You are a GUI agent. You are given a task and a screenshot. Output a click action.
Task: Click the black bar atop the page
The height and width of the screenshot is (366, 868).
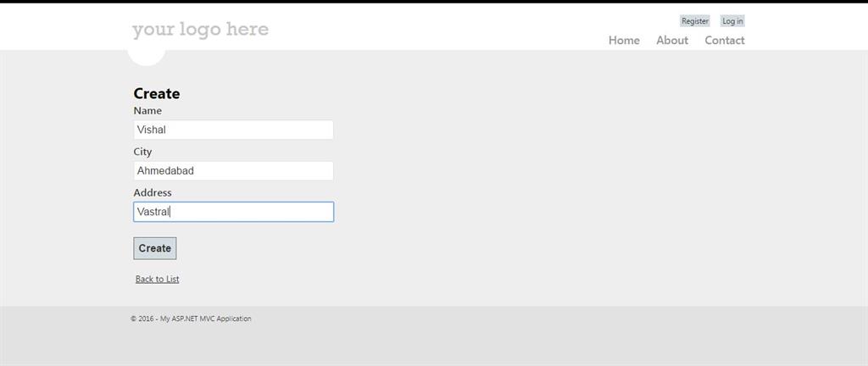tap(434, 1)
